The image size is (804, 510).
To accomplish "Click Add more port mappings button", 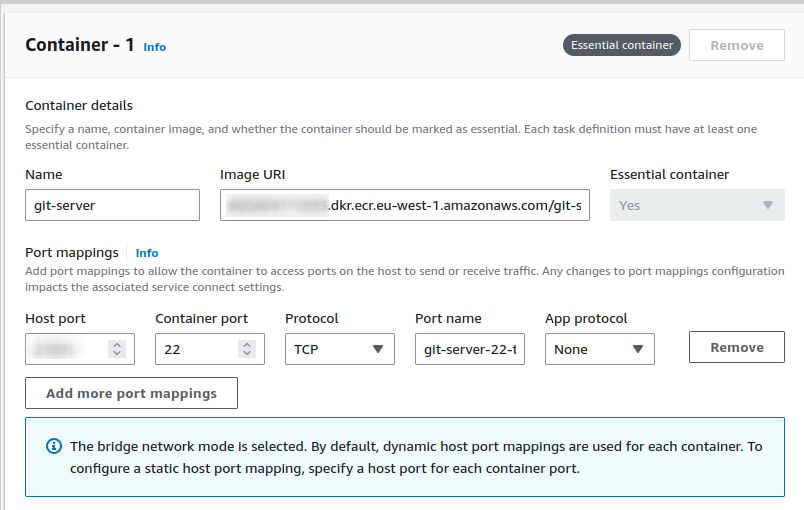I will [131, 393].
